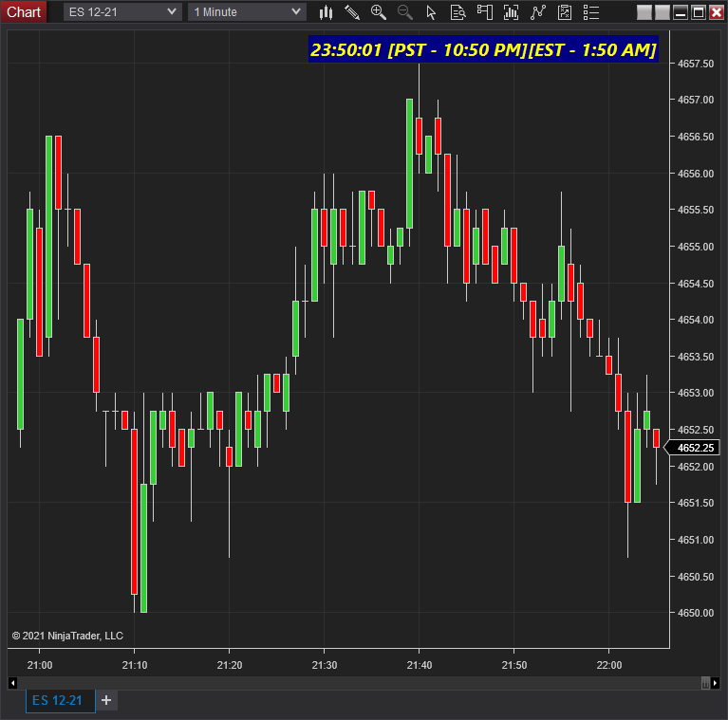Maximize the chart window

699,12
